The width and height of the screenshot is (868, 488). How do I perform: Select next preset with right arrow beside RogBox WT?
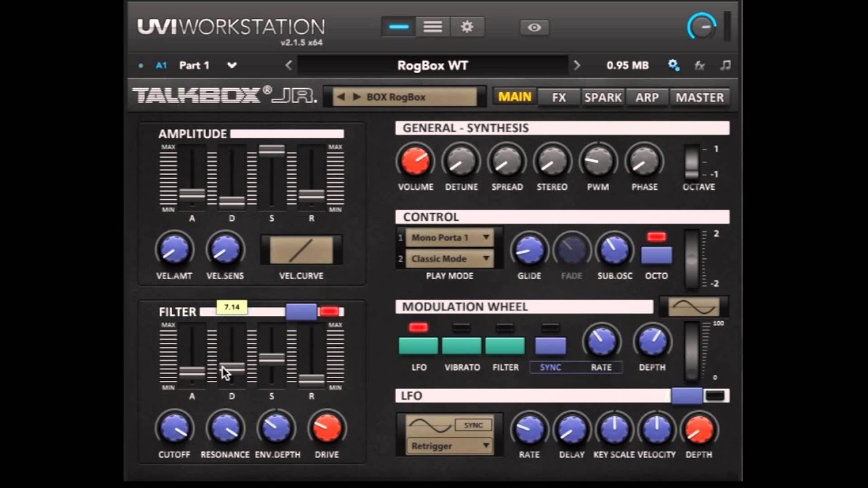577,66
